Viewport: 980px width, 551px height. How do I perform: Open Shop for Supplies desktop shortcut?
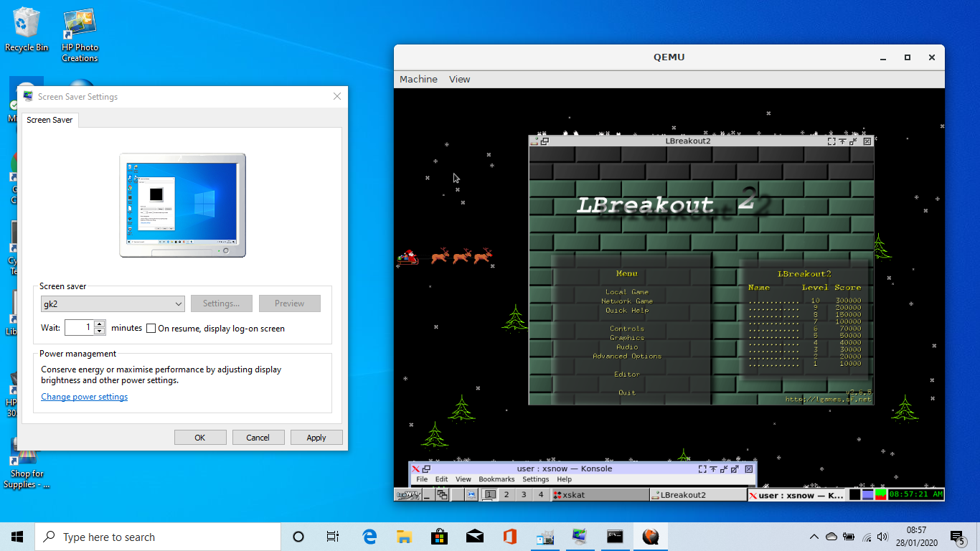click(27, 463)
